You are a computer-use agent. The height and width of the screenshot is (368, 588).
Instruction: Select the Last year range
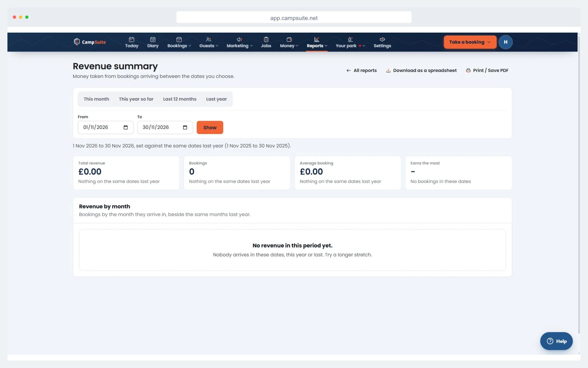pyautogui.click(x=217, y=99)
